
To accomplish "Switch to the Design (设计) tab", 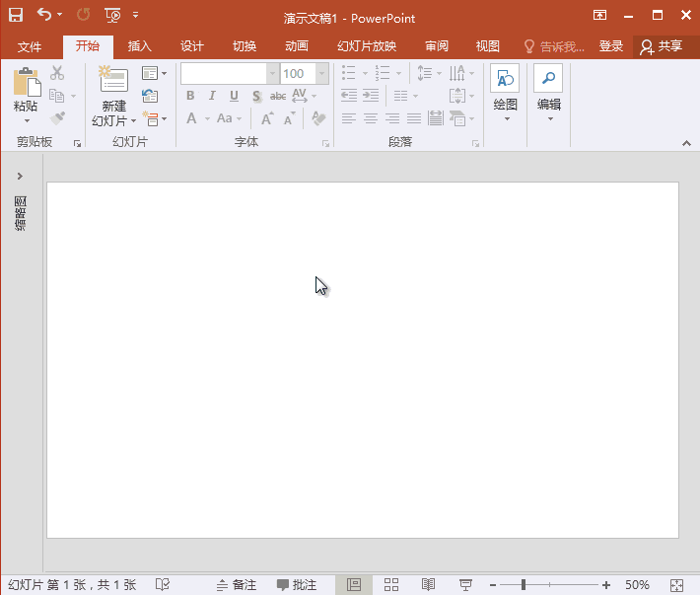I will (x=192, y=46).
